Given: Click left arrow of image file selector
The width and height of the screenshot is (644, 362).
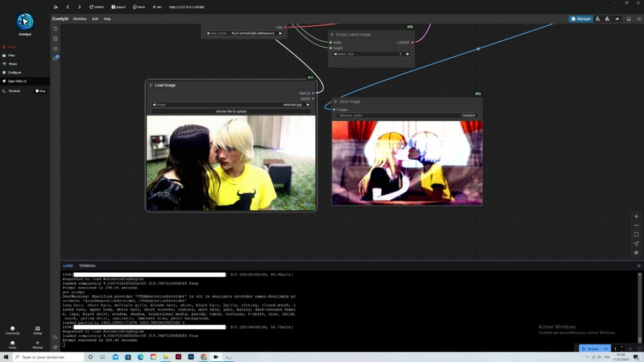Looking at the screenshot, I should pos(154,104).
